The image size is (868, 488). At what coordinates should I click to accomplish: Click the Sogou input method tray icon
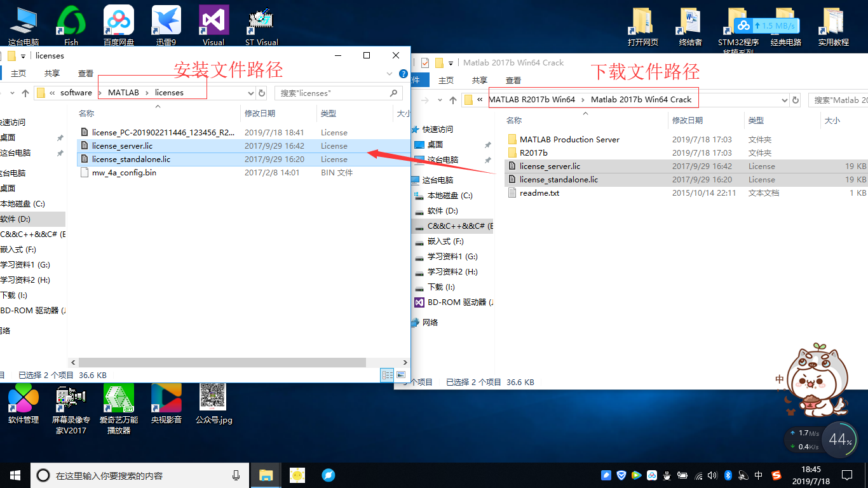point(776,475)
